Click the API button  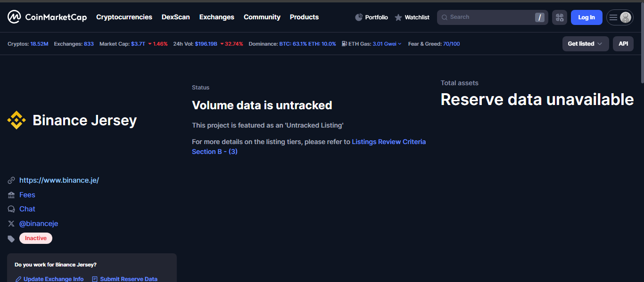(x=623, y=44)
